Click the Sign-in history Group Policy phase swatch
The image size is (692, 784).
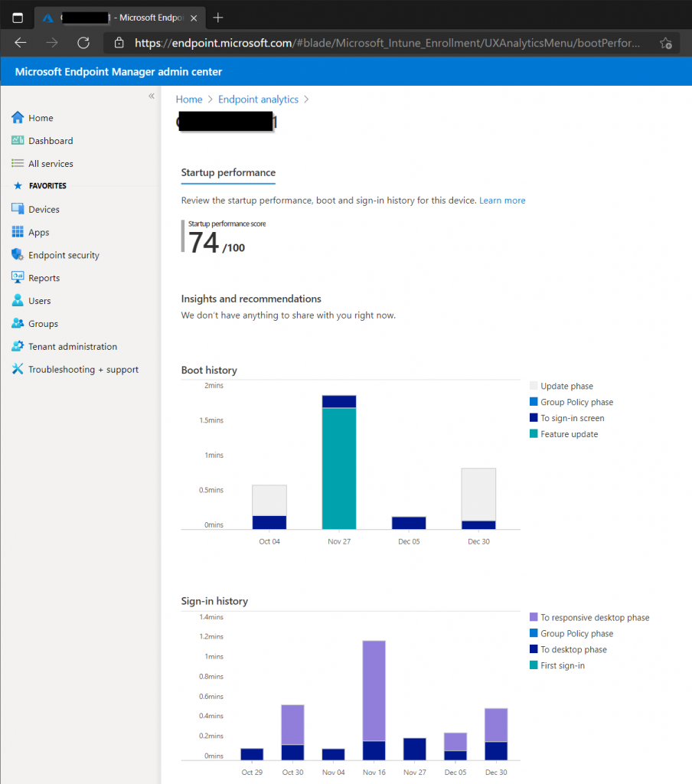[534, 633]
